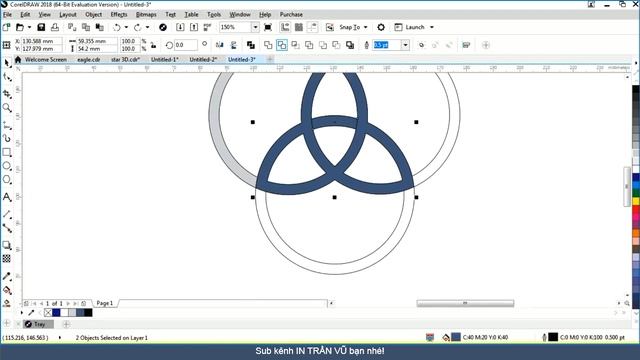Toggle the Show rulers button

point(285,27)
